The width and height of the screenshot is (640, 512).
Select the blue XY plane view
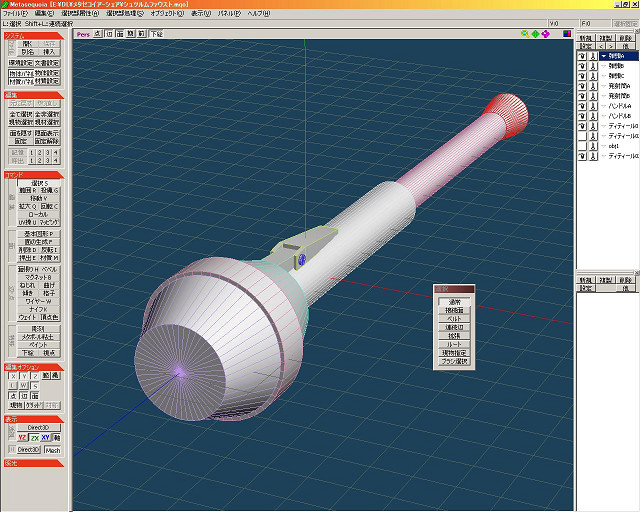coord(46,438)
